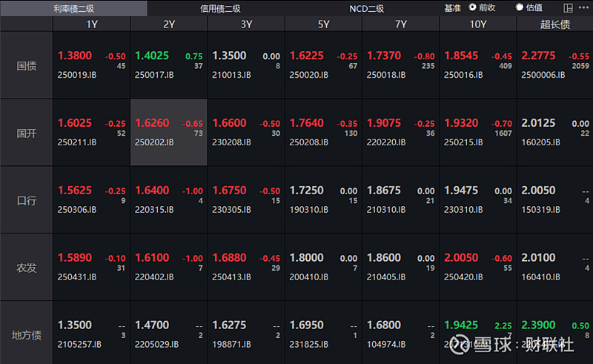The width and height of the screenshot is (593, 364).
Task: Select the 农发 row header
Action: (27, 268)
